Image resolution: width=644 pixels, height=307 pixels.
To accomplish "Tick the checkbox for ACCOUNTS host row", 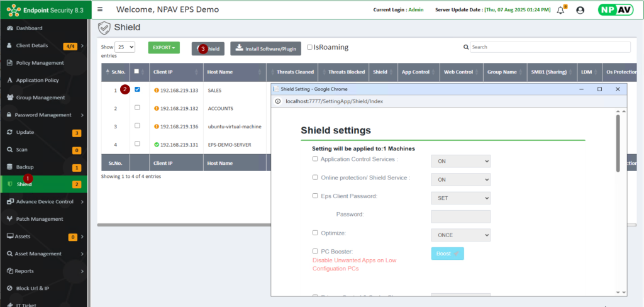I will pos(137,108).
